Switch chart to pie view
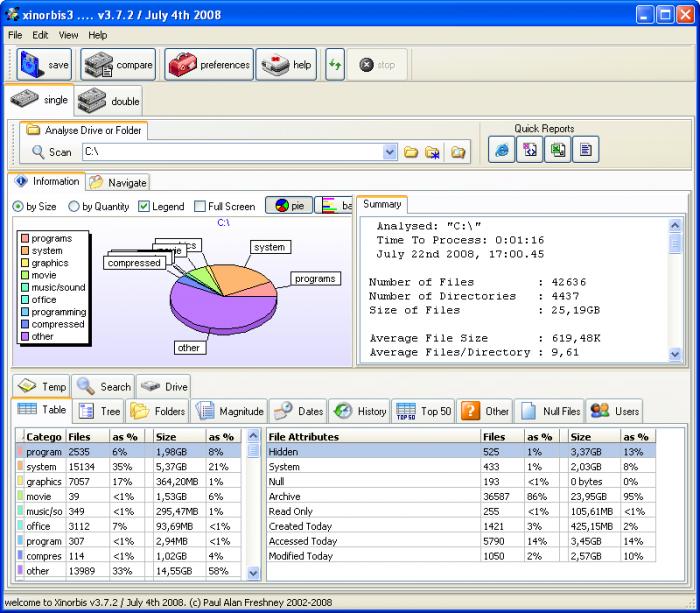This screenshot has height=613, width=700. click(x=289, y=205)
